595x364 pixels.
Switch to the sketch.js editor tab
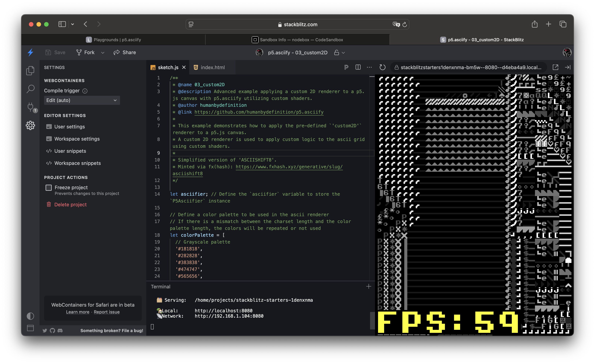coord(168,67)
